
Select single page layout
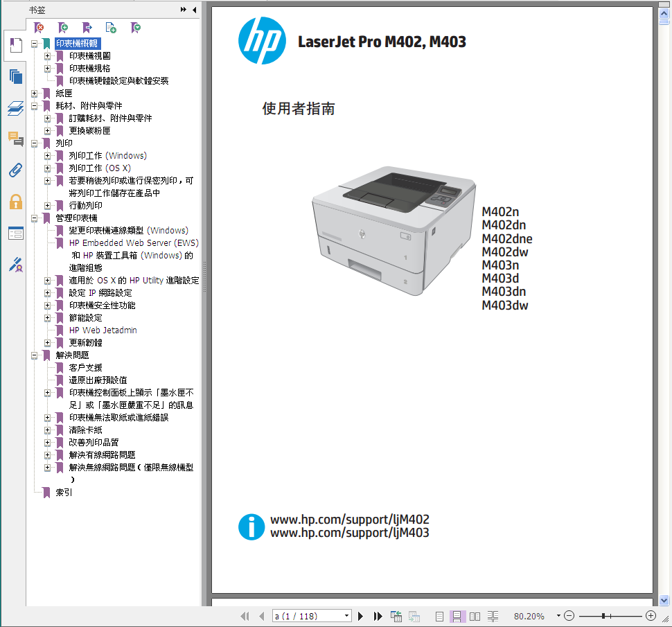[x=439, y=617]
